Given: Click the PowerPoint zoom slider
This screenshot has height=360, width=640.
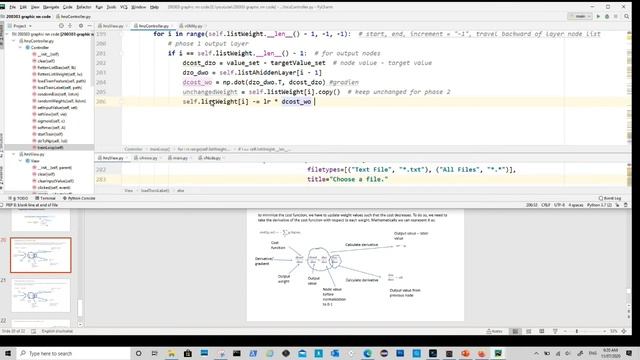Looking at the screenshot, I should [584, 331].
